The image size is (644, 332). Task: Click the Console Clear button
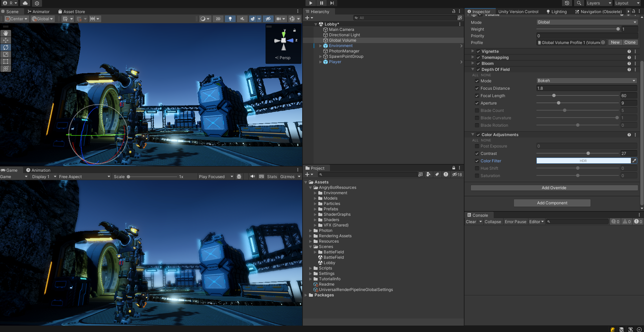click(471, 222)
